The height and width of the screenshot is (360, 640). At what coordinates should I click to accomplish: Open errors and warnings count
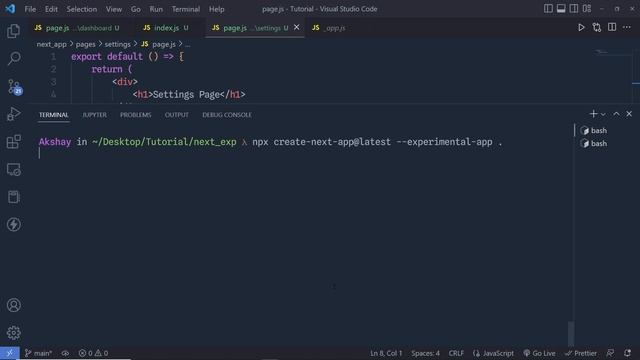coord(93,353)
